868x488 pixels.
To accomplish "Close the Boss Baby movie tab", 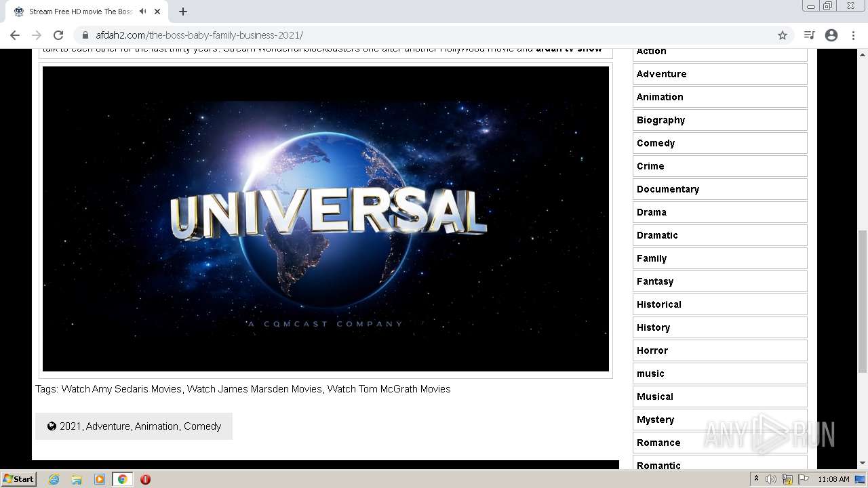I will tap(157, 12).
